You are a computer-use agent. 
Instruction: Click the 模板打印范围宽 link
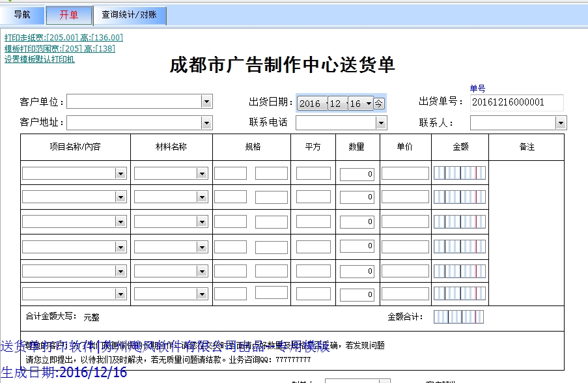click(60, 48)
